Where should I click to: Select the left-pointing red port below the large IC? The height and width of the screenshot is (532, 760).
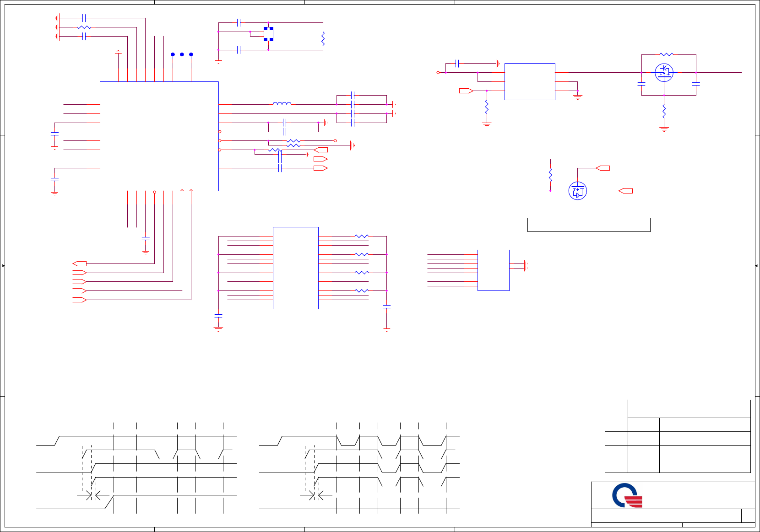pyautogui.click(x=80, y=263)
